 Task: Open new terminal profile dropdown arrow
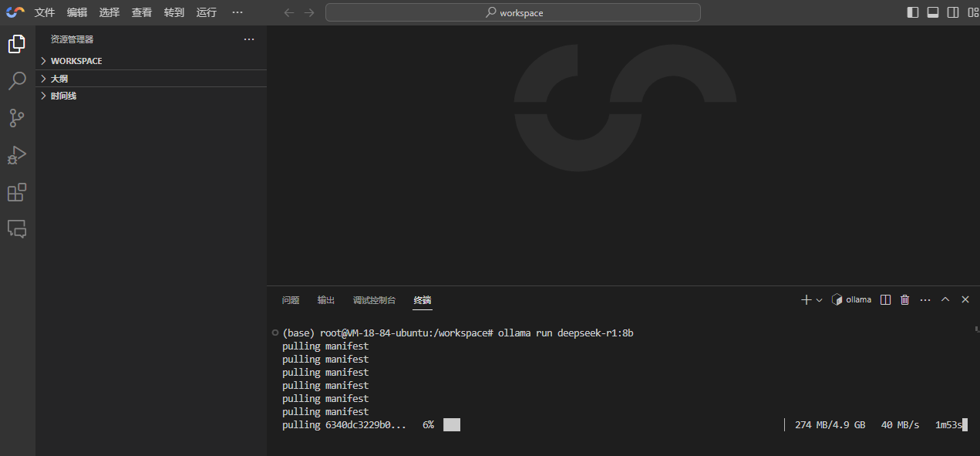(819, 300)
